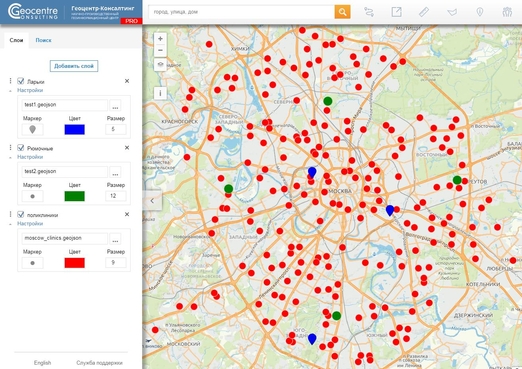Click drag handle of Рюмочные layer
522x369 pixels.
click(x=10, y=148)
